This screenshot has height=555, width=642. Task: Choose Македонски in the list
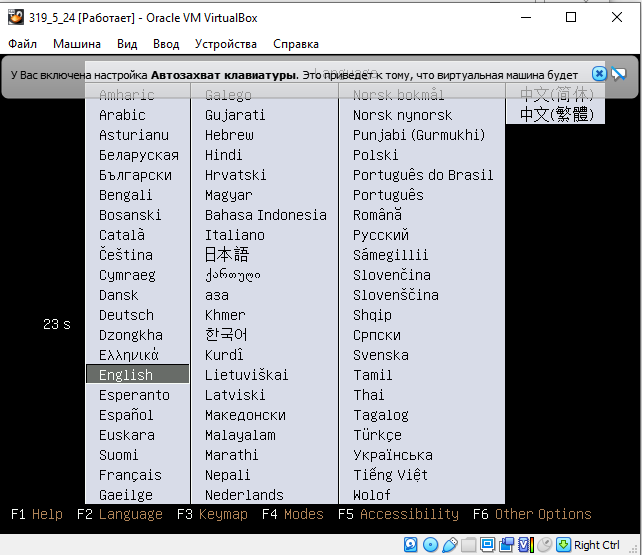245,415
